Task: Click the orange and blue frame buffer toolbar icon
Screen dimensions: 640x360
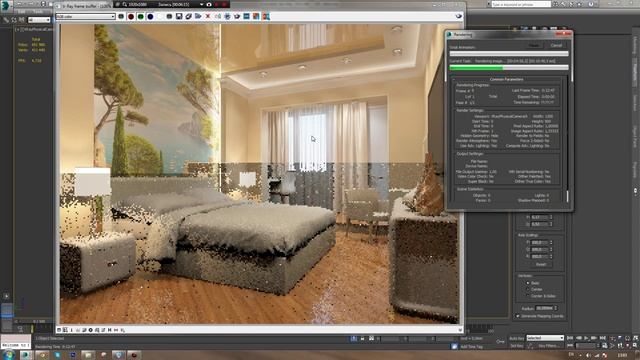Action: point(256,16)
